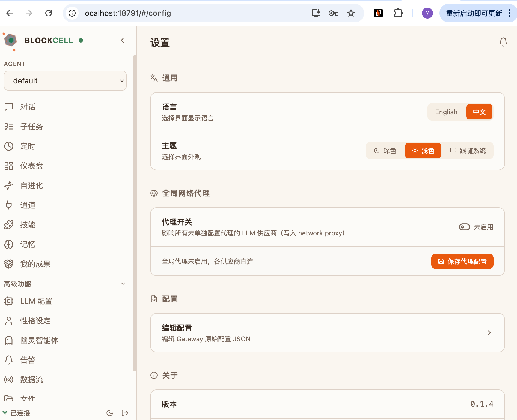Click the 我的成果 box icon

pyautogui.click(x=9, y=264)
